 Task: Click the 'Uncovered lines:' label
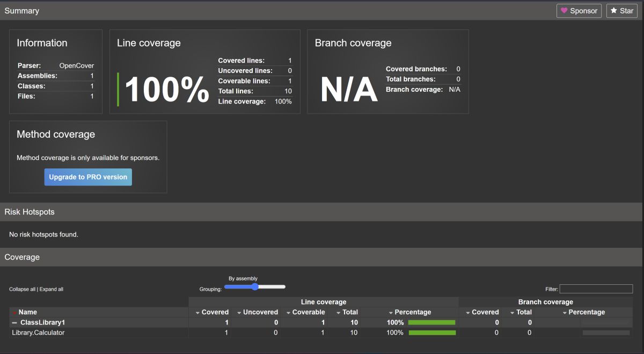pos(245,71)
